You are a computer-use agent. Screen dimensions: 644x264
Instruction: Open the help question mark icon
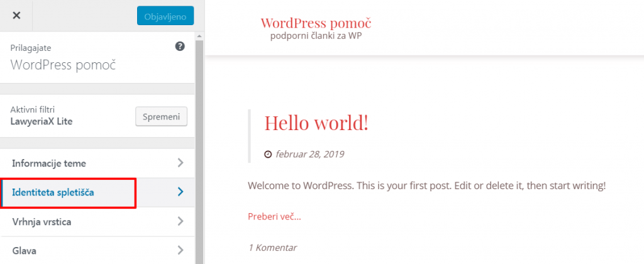(179, 47)
